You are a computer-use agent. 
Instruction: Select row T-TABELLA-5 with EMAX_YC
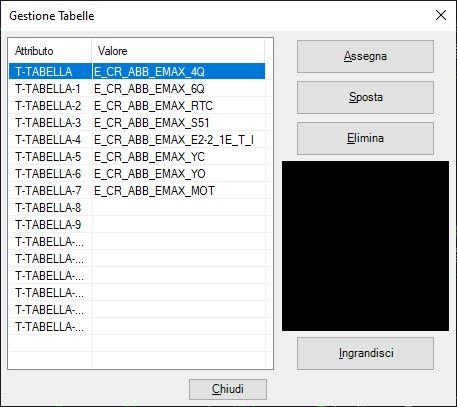137,157
